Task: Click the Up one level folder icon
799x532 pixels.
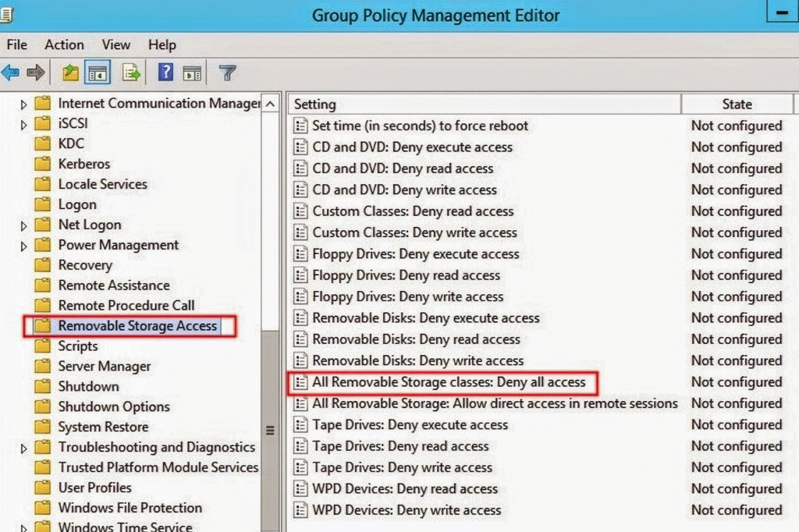Action: (71, 73)
